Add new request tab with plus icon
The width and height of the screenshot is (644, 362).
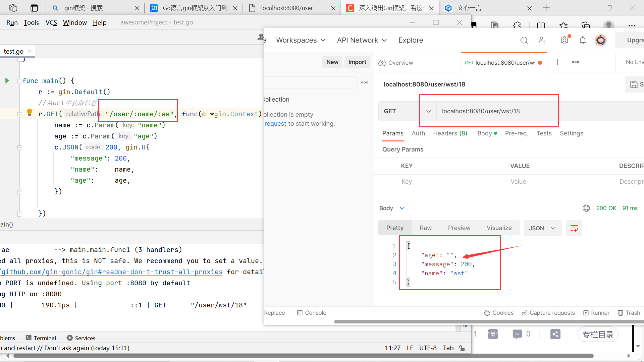(557, 62)
